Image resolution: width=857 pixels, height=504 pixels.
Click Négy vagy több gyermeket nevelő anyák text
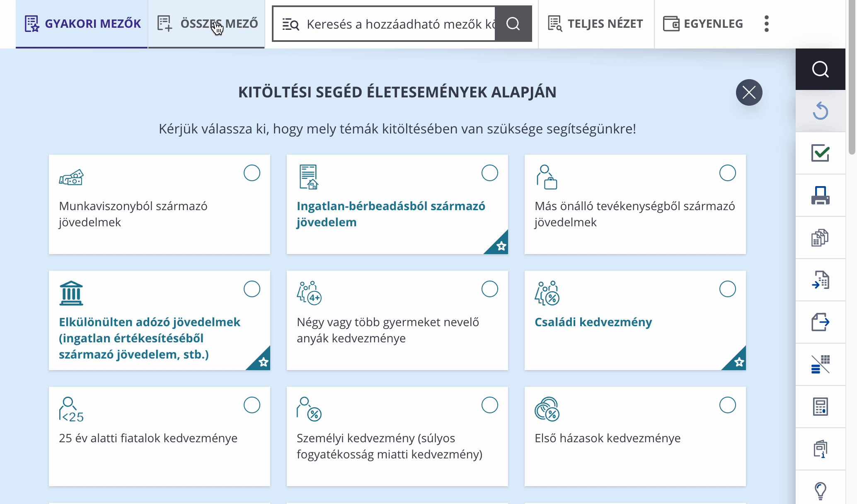coord(388,330)
